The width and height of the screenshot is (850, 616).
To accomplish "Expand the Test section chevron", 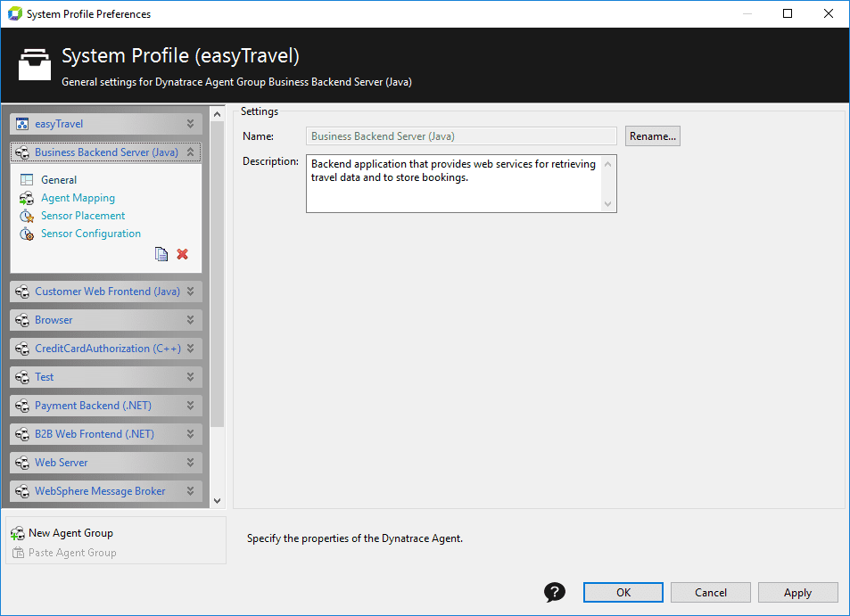I will click(190, 377).
